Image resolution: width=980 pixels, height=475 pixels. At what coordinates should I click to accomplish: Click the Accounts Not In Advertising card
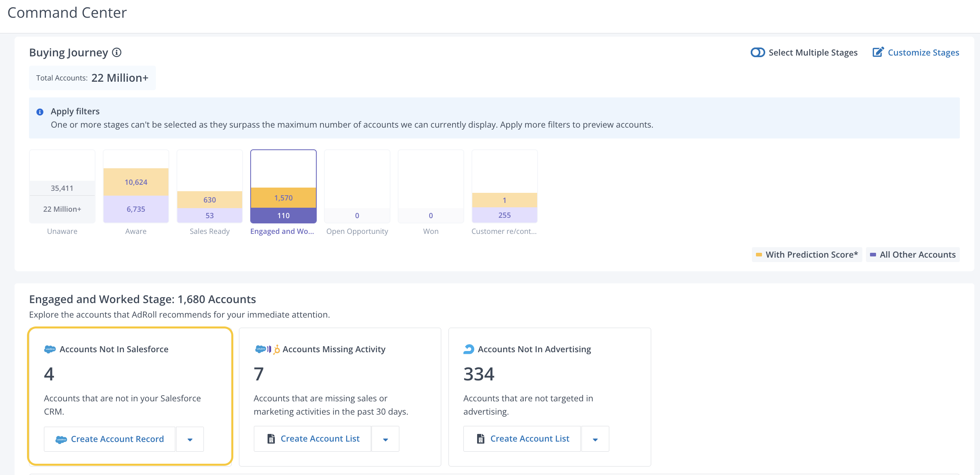click(x=549, y=386)
